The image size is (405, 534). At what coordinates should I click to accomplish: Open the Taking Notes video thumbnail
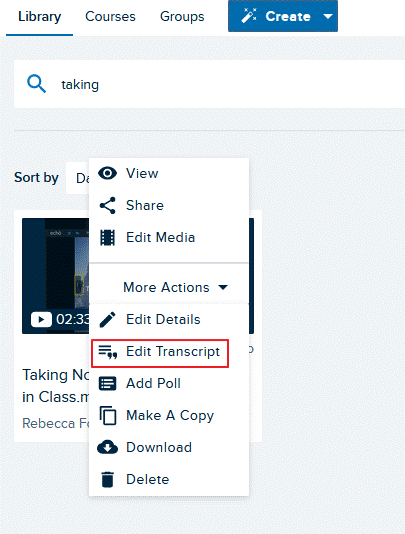pyautogui.click(x=56, y=276)
